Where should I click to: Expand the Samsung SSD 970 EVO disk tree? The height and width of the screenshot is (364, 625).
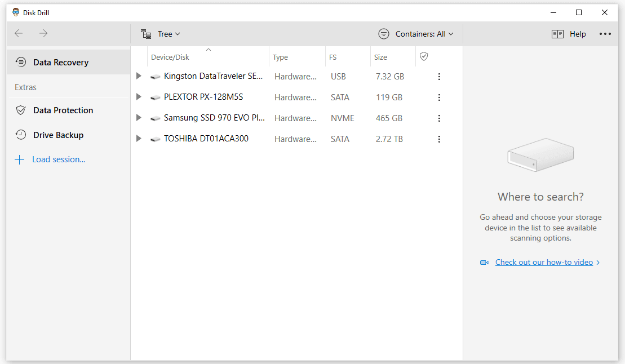[139, 117]
